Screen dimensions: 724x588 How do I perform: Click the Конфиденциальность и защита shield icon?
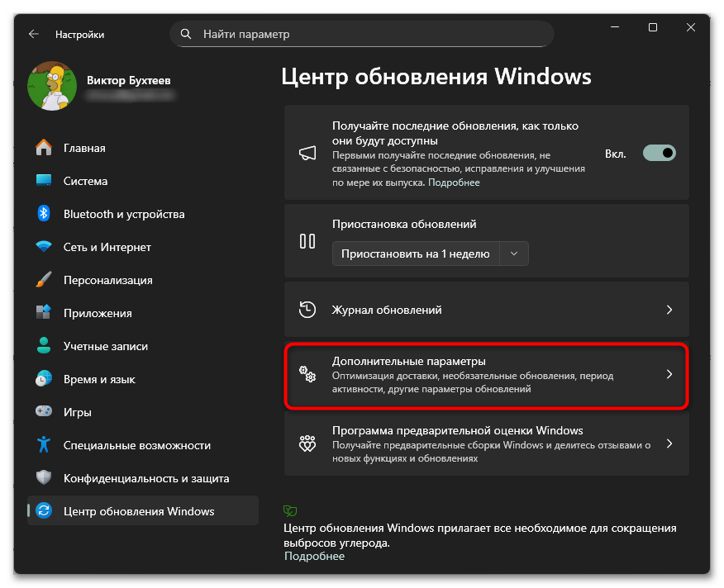coord(42,477)
